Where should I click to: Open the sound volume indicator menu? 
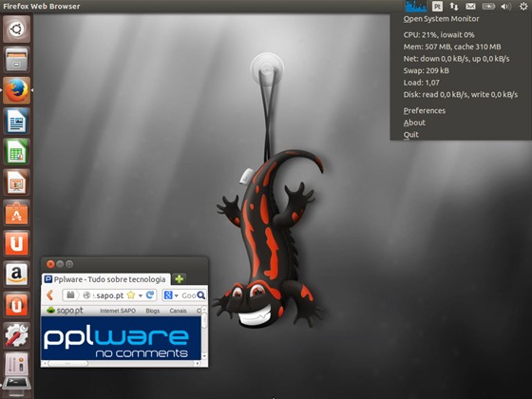point(505,6)
